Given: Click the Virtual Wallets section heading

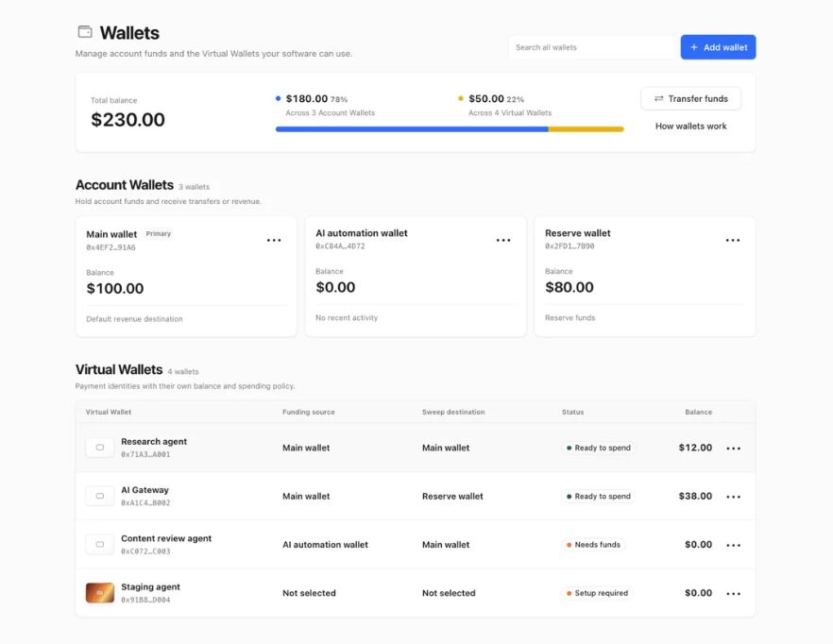Looking at the screenshot, I should click(119, 369).
